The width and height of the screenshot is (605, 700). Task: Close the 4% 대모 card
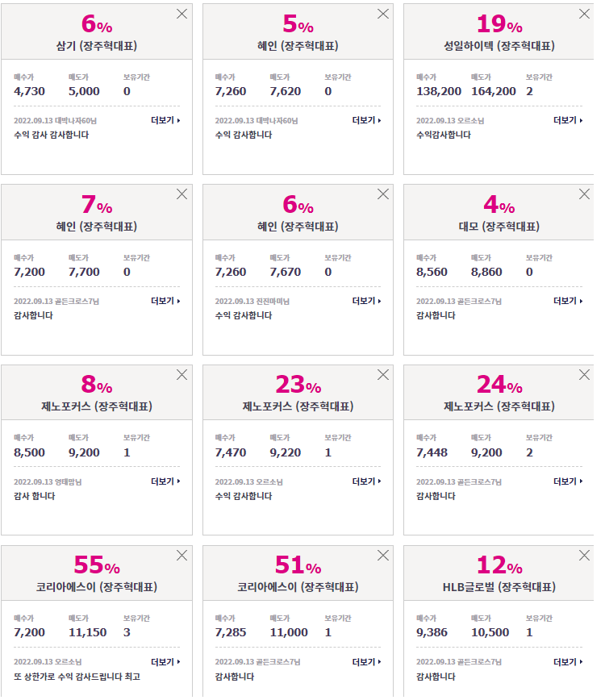584,194
